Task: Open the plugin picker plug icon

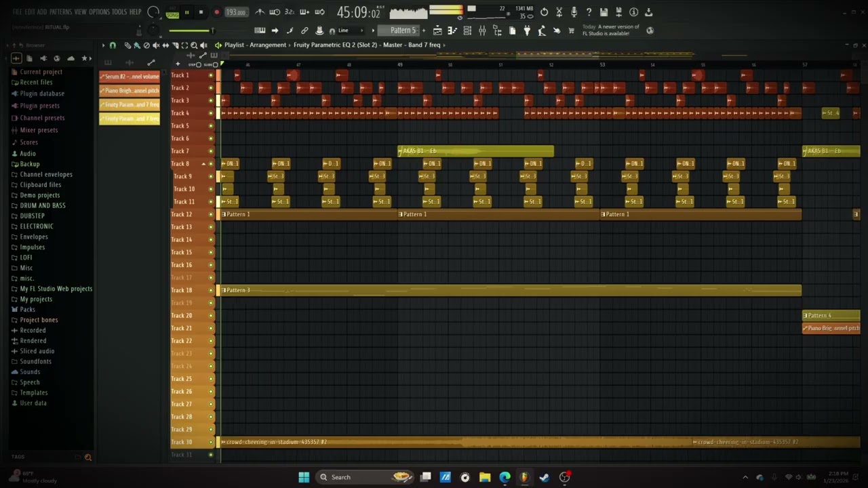Action: 527,30
